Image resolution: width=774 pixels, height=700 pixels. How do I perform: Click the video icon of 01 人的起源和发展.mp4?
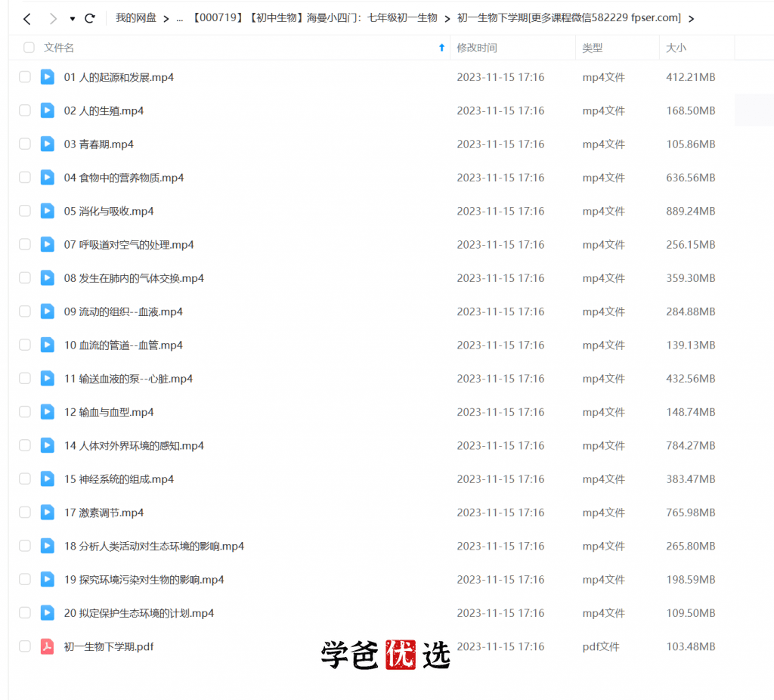[x=48, y=77]
